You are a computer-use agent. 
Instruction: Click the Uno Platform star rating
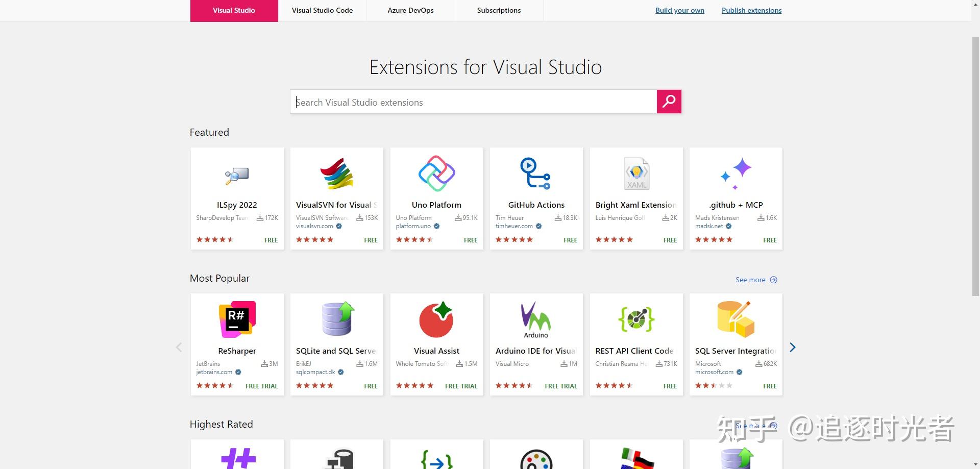(x=414, y=240)
